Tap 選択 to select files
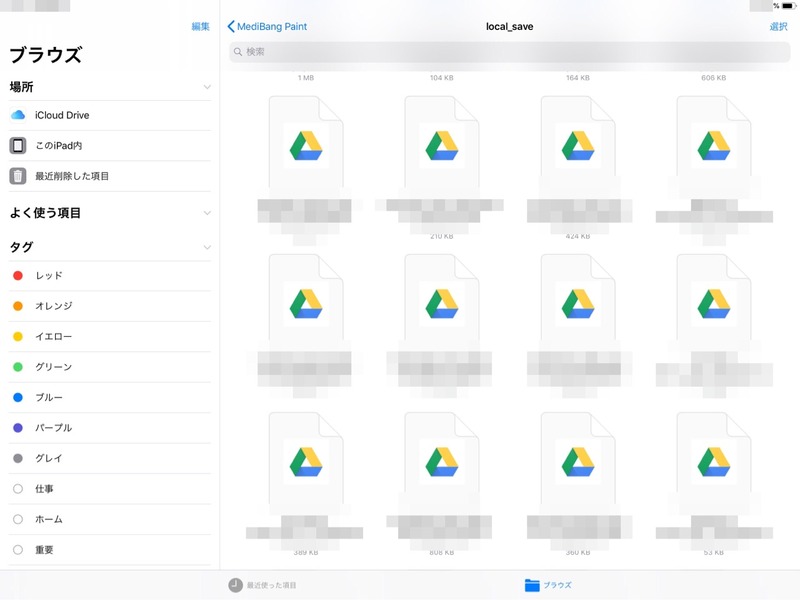800x600 pixels. 779,27
